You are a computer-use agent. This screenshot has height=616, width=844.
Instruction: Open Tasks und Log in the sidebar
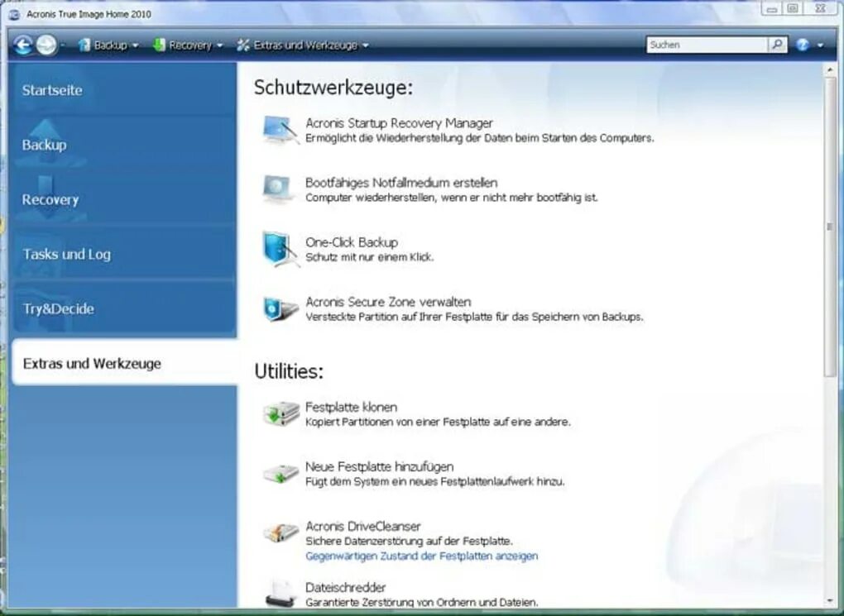click(x=124, y=254)
